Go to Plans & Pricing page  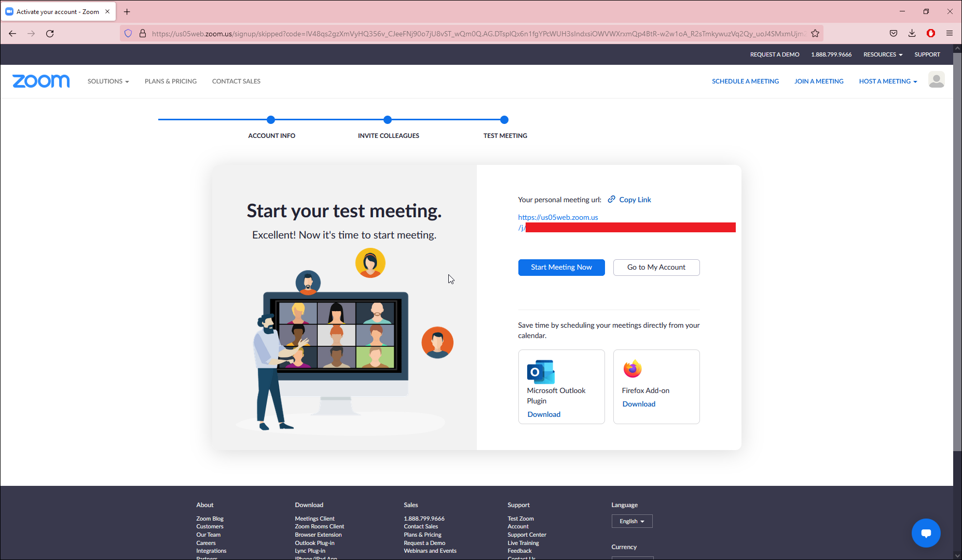click(x=171, y=81)
